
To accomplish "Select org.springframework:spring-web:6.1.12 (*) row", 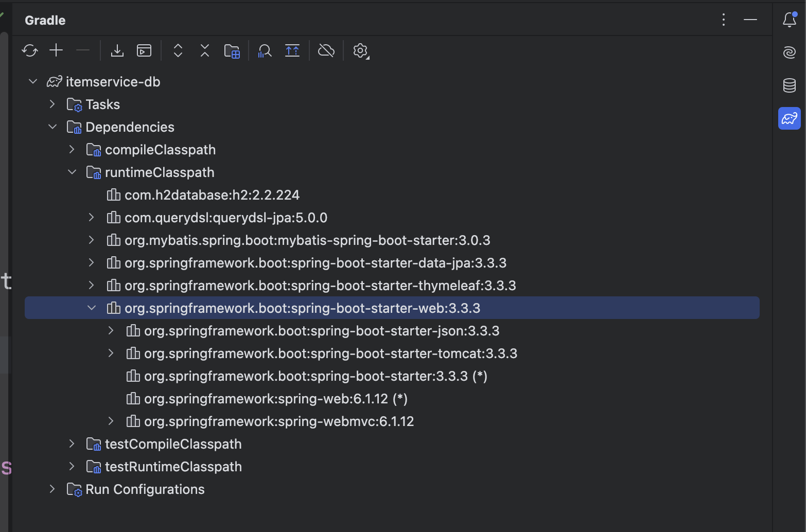I will 392,398.
